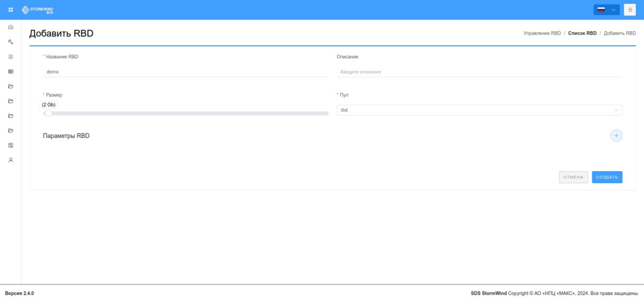The image size is (644, 300).
Task: Expand the Пул rbd dropdown
Action: 479,110
